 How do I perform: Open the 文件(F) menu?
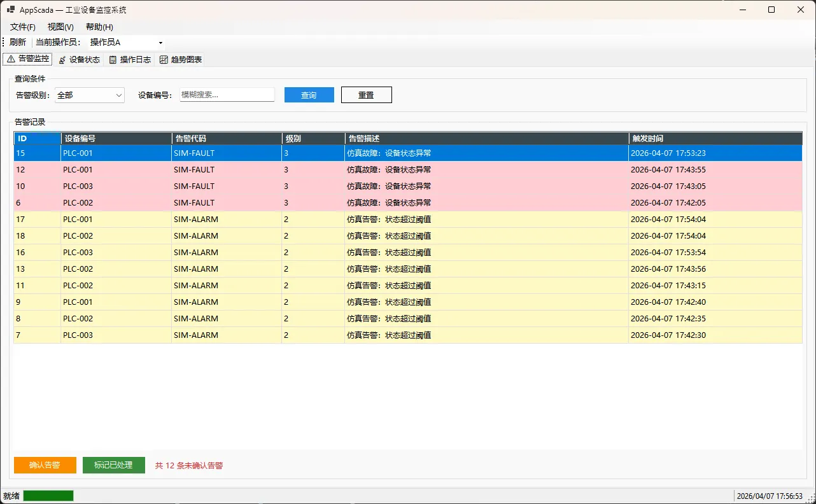coord(23,27)
